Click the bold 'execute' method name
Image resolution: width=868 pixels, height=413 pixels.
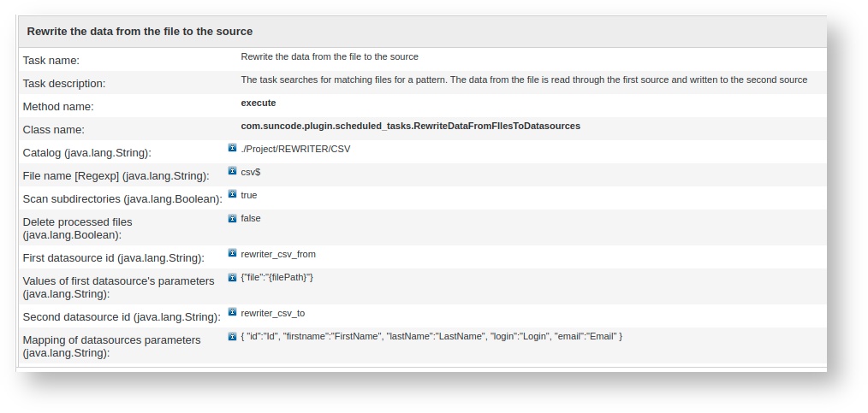click(259, 103)
